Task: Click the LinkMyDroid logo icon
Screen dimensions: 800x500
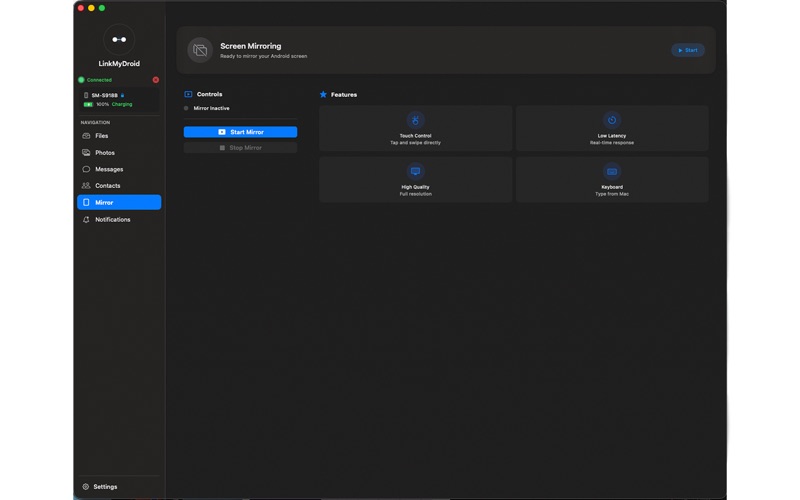Action: (x=119, y=39)
